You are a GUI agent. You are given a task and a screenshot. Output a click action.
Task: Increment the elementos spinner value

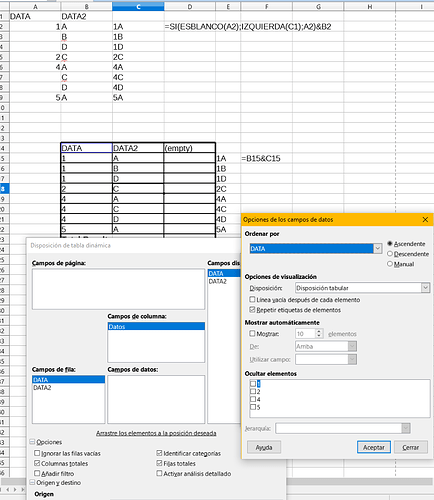[x=319, y=331]
